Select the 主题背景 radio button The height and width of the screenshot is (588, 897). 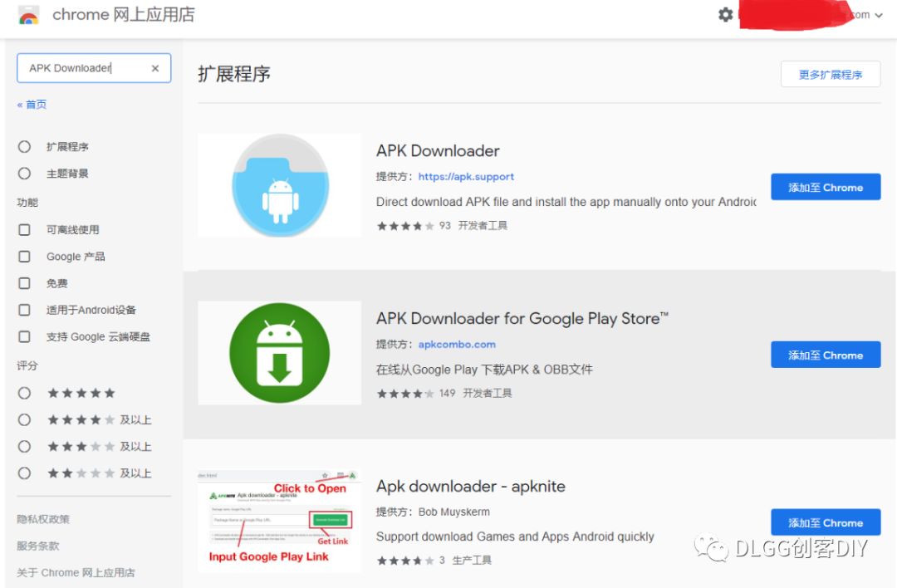pos(24,174)
